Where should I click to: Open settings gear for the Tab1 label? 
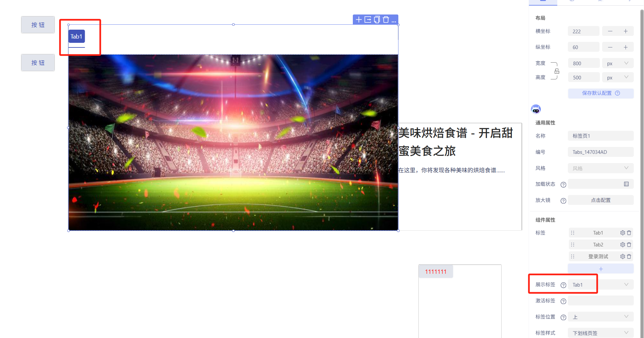pyautogui.click(x=623, y=233)
